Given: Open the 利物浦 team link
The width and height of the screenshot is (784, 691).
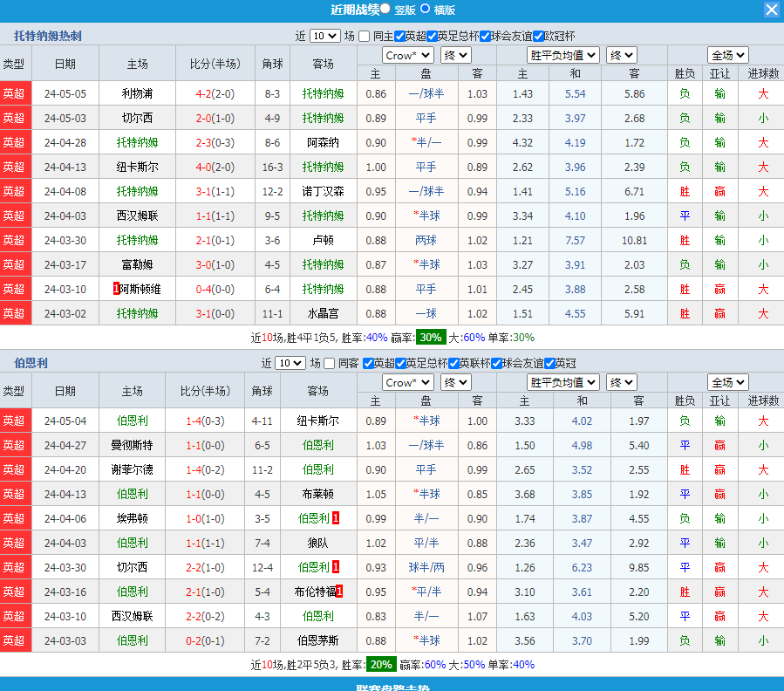Looking at the screenshot, I should (137, 93).
